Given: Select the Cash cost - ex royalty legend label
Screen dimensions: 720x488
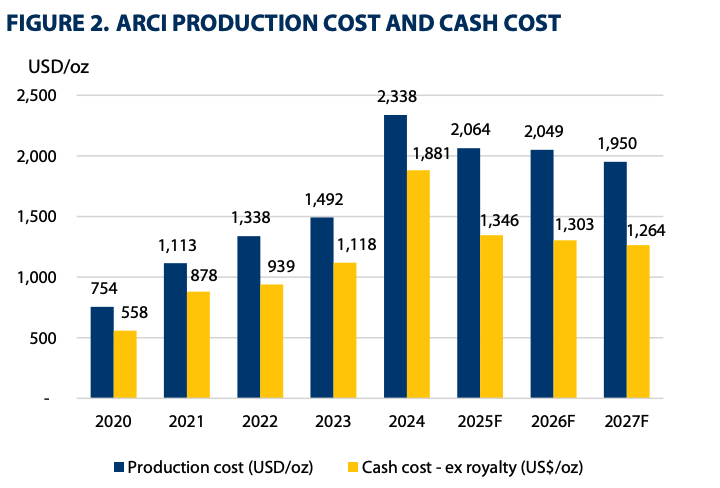Looking at the screenshot, I should (477, 467).
